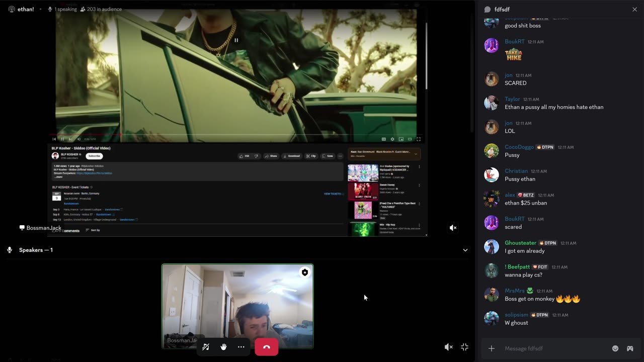Open the more options ellipsis menu
644x362 pixels.
[x=241, y=347]
